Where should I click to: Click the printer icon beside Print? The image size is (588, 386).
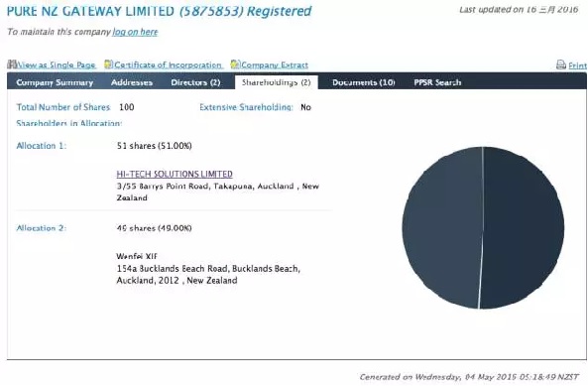[x=561, y=64]
